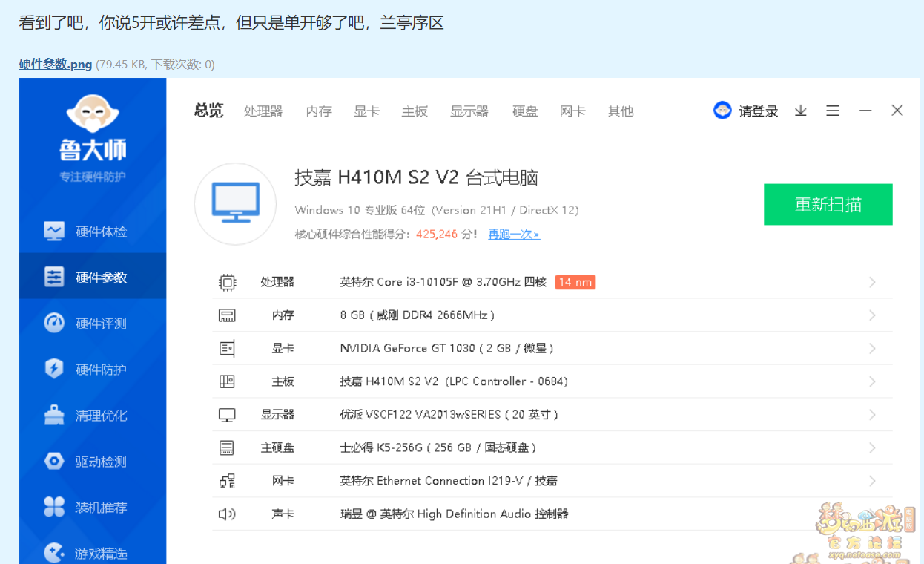Click 技嘉 H410M S2 V2 台式电脑 title

click(417, 178)
